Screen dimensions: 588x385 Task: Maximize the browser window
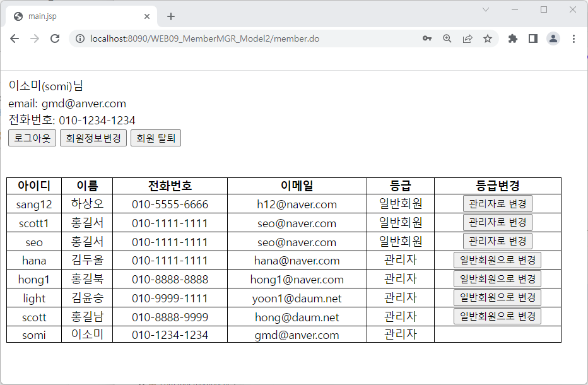click(x=544, y=9)
